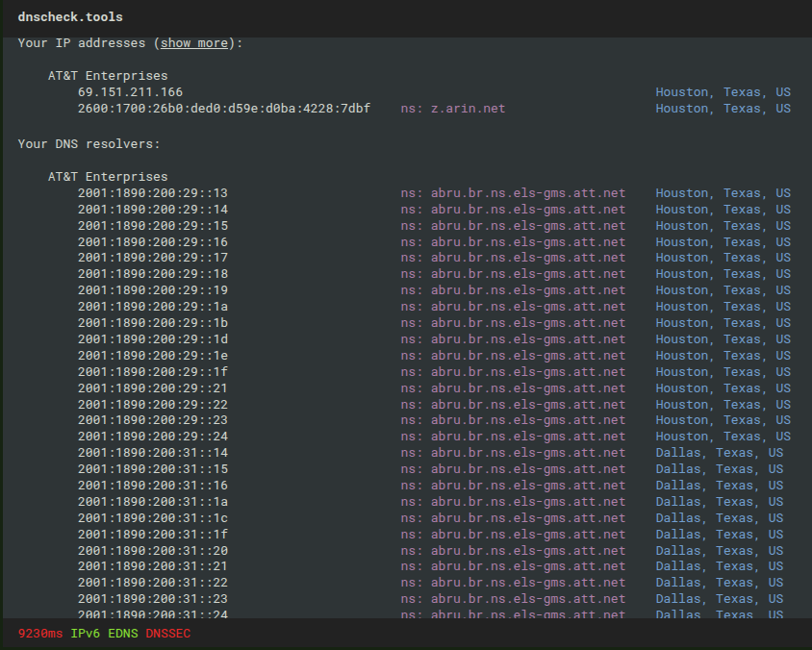Select resolver address 2001:1890:200:31::21
Image resolution: width=812 pixels, height=650 pixels.
[153, 565]
